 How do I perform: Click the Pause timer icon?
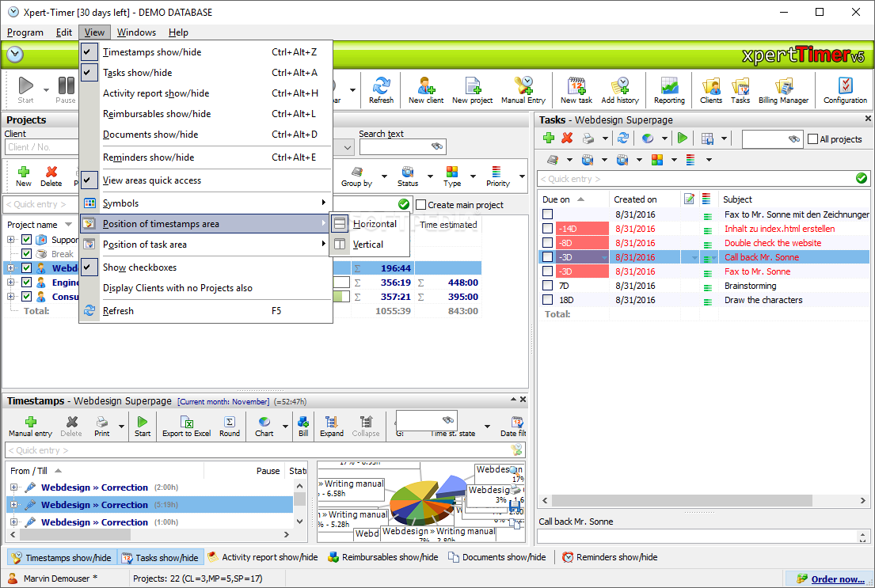tap(66, 89)
